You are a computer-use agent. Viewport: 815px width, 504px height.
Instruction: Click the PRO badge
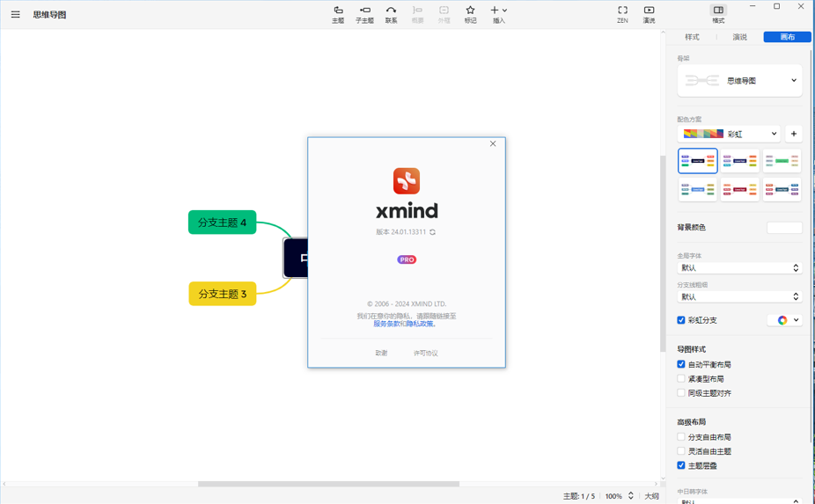(407, 259)
